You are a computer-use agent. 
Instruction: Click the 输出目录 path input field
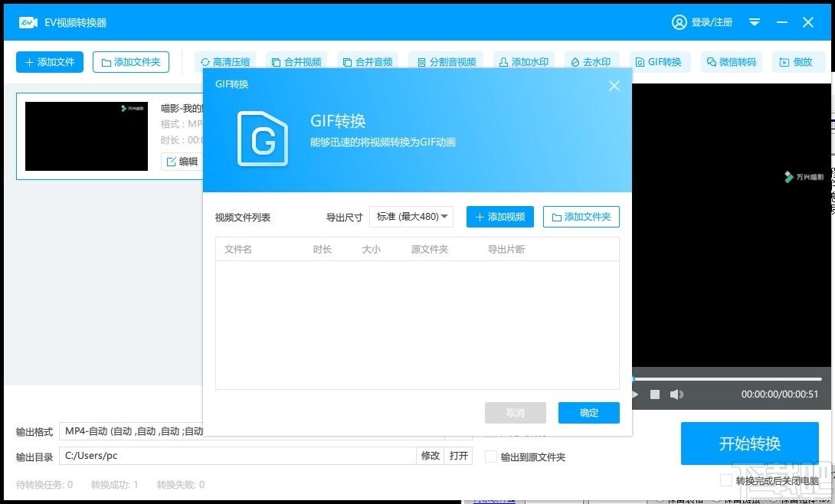pyautogui.click(x=237, y=456)
